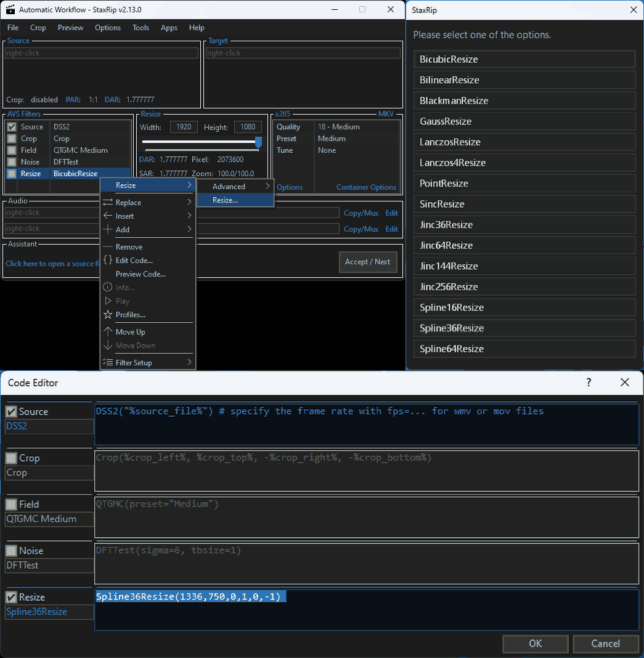Viewport: 644px width, 658px height.
Task: Open the Options menu in the menu bar
Action: (x=108, y=28)
